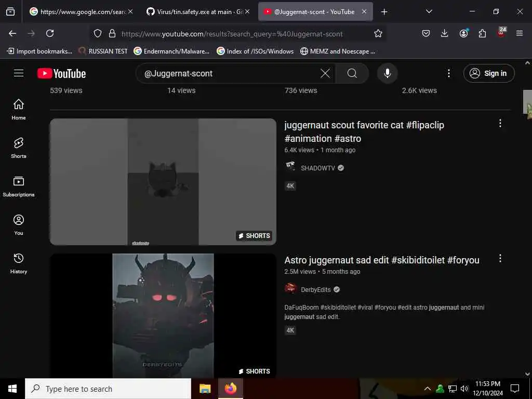Click the SHADOWTV channel avatar
This screenshot has width=532, height=399.
[290, 167]
